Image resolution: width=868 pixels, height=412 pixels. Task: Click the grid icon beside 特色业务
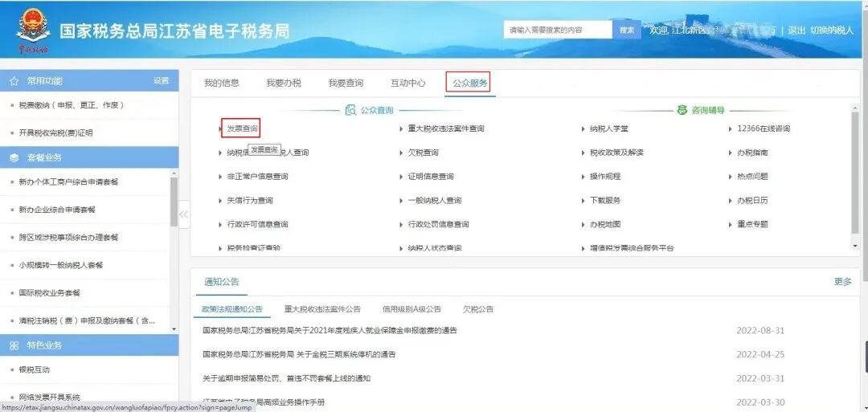(14, 345)
